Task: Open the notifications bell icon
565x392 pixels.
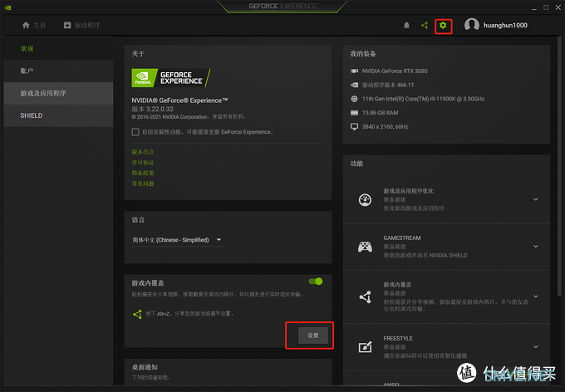Action: coord(406,25)
